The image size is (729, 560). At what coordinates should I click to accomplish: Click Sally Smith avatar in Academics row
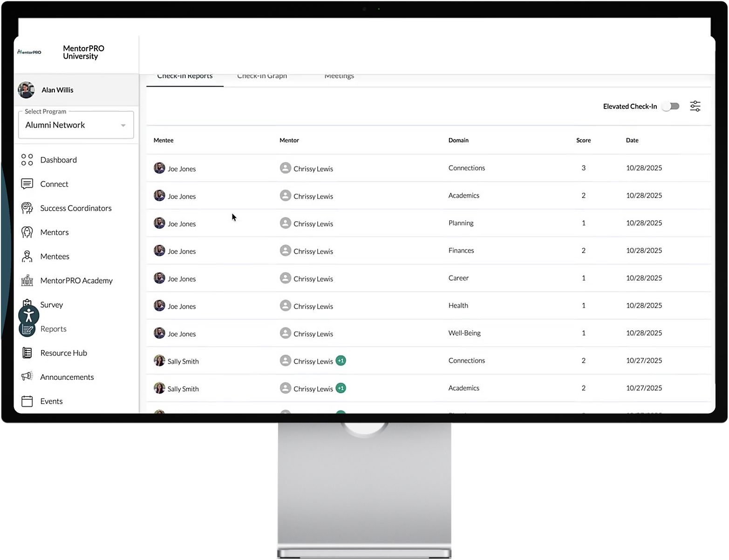tap(159, 388)
